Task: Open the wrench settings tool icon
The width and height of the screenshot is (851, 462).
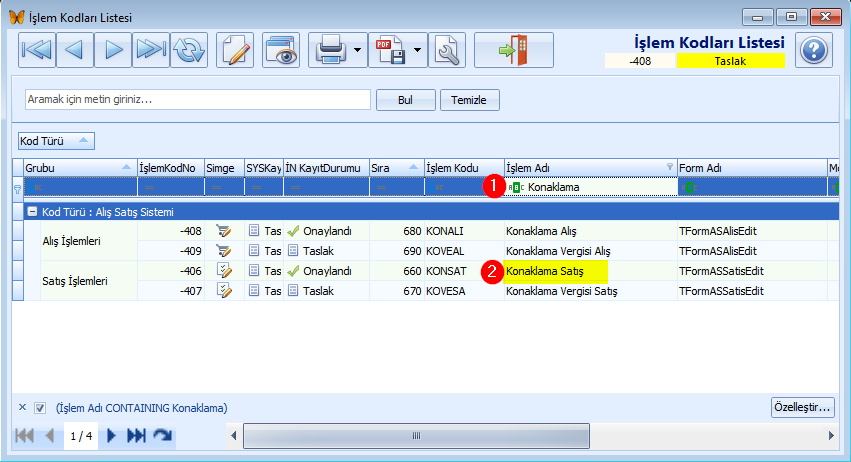Action: point(447,50)
